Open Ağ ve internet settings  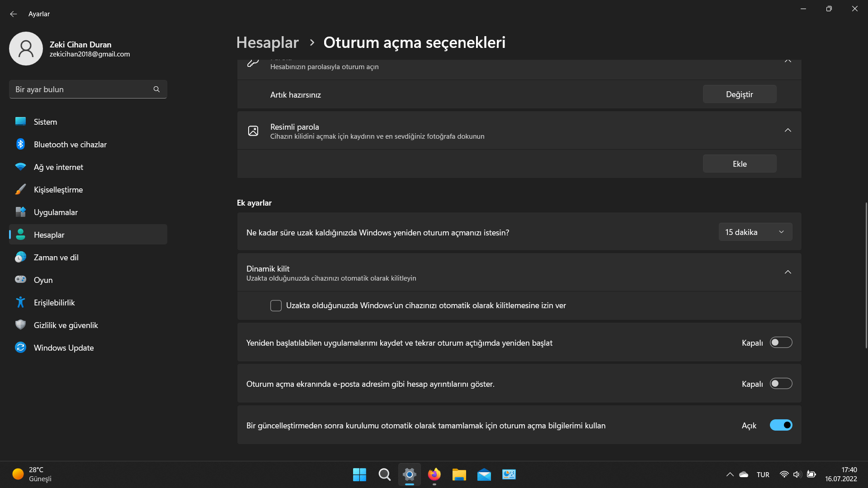[x=88, y=167]
